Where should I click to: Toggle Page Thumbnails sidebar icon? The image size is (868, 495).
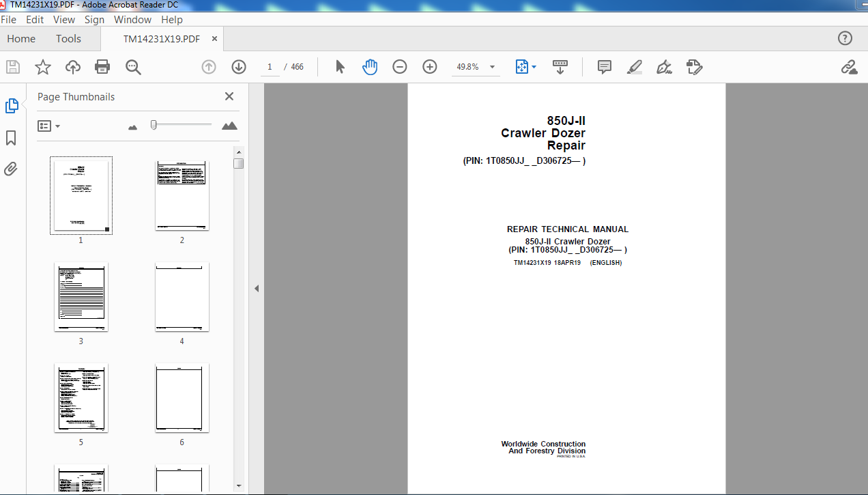point(12,106)
